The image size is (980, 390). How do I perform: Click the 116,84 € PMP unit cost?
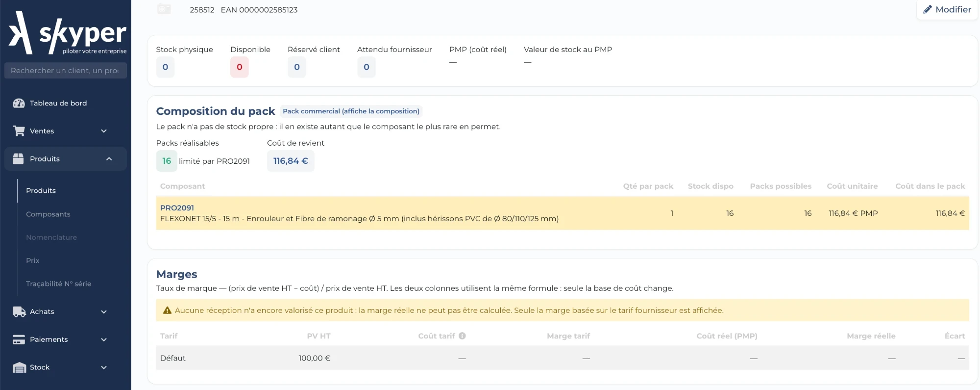[x=853, y=213]
